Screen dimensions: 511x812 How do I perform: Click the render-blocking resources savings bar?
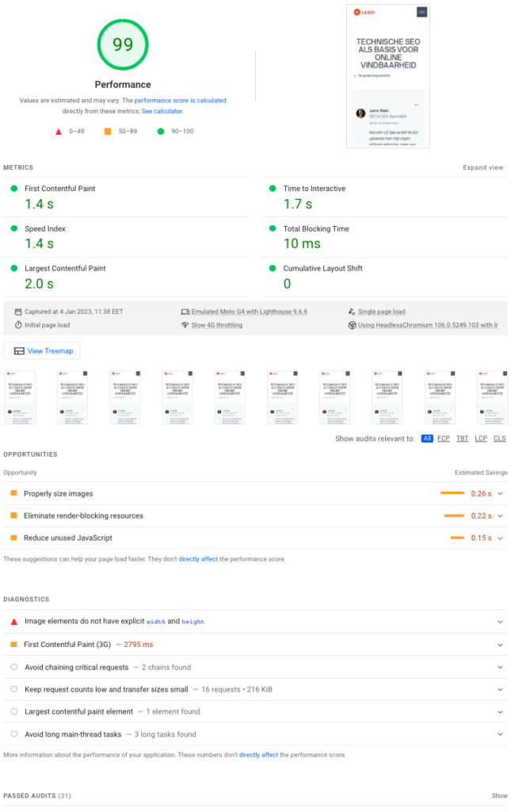pos(454,515)
